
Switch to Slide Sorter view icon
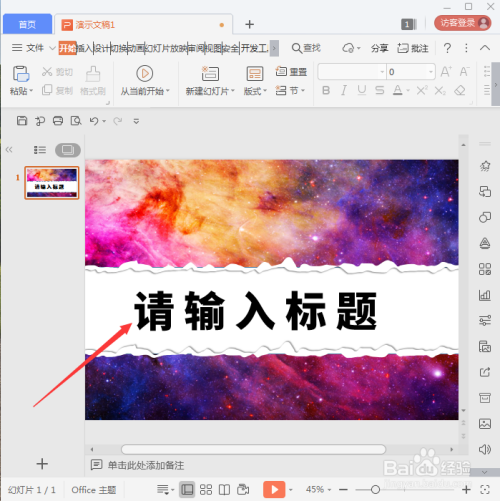point(206,489)
